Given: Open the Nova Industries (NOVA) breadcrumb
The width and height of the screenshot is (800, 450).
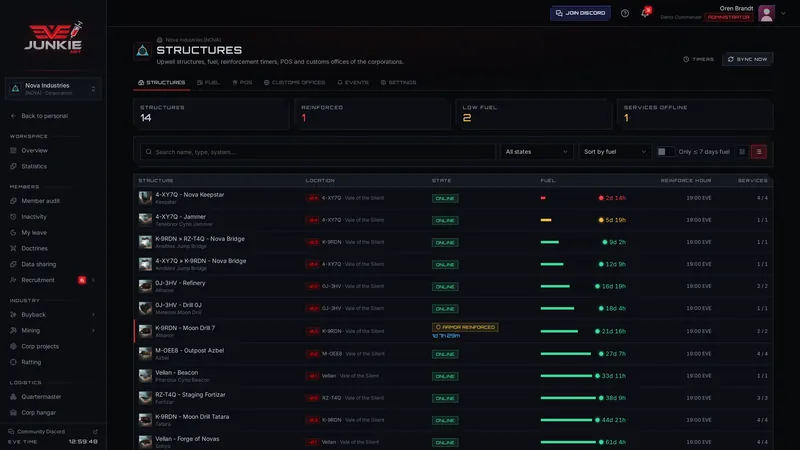Looking at the screenshot, I should point(189,40).
